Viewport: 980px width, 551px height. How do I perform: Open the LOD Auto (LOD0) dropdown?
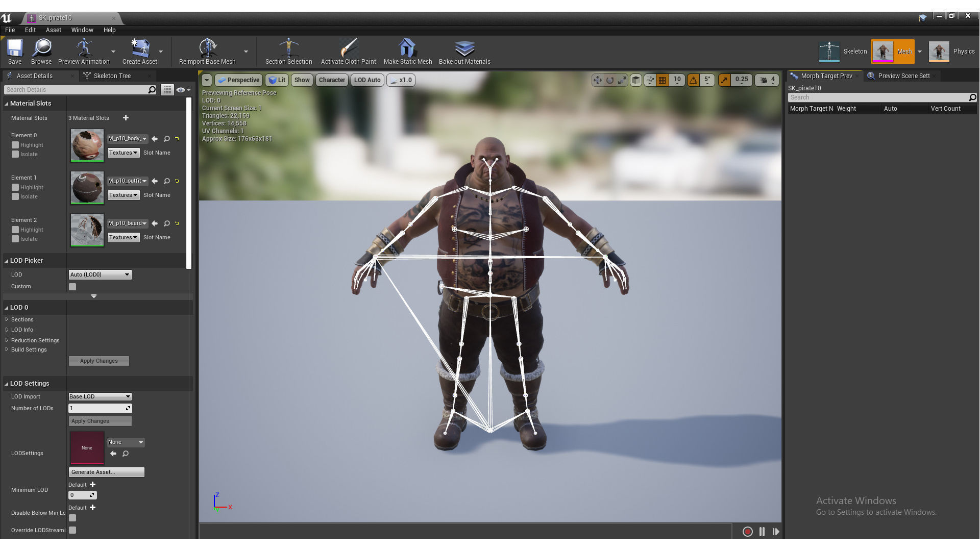pyautogui.click(x=100, y=274)
